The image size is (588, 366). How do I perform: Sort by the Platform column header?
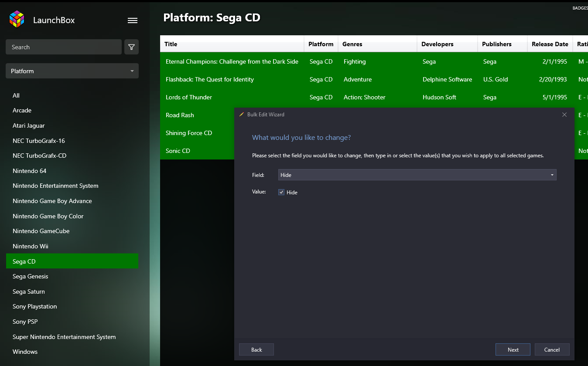point(321,44)
